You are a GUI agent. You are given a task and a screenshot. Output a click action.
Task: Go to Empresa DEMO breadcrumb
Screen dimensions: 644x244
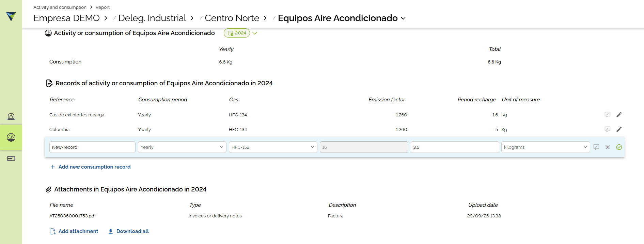[x=67, y=18]
